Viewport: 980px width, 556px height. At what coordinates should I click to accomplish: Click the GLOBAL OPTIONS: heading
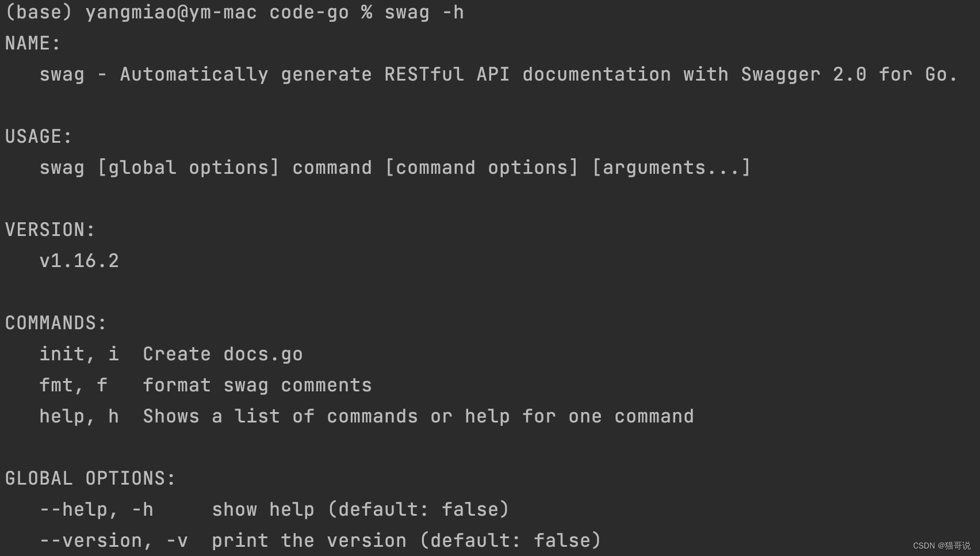pyautogui.click(x=90, y=478)
